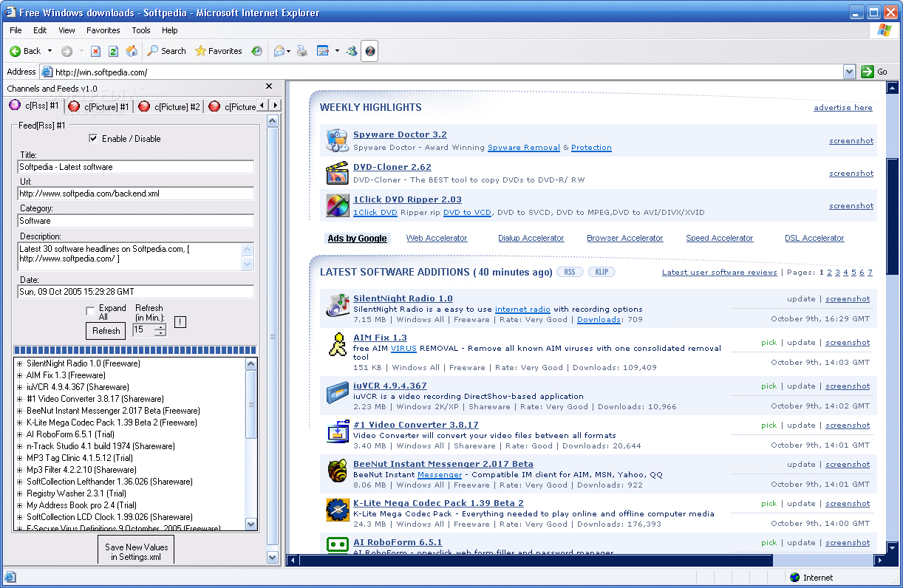Click the iuVCR product icon
Viewport: 903px width, 588px height.
338,392
